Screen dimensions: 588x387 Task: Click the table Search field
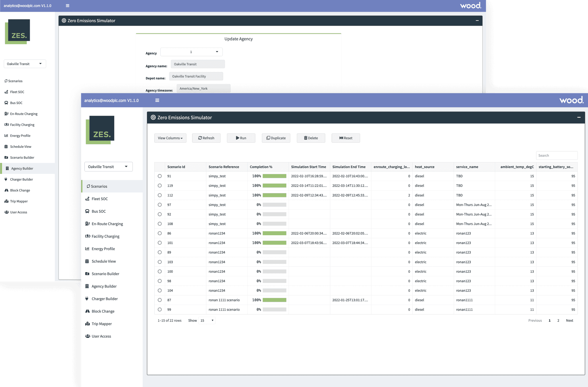556,155
